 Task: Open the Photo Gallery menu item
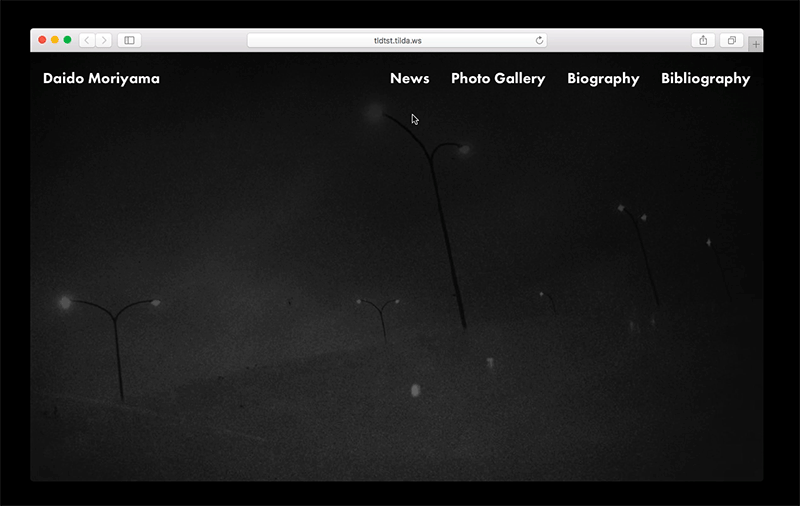(498, 79)
